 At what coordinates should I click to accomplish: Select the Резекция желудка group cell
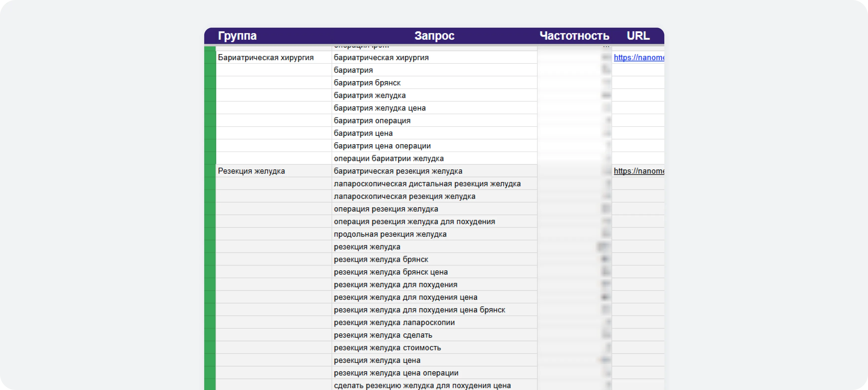(274, 171)
